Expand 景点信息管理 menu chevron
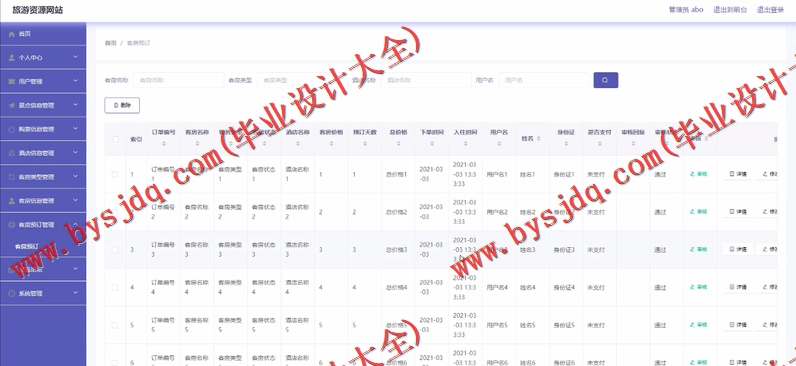The height and width of the screenshot is (366, 796). [x=75, y=105]
